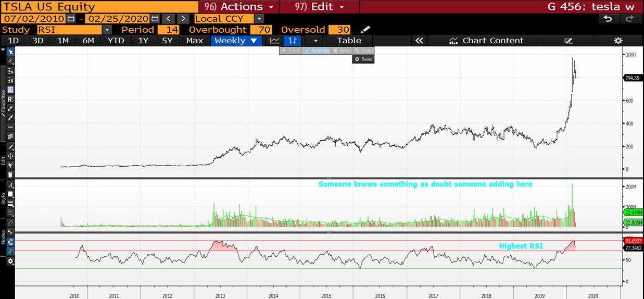The width and height of the screenshot is (644, 299).
Task: Open the text style A tool
Action: (10, 185)
